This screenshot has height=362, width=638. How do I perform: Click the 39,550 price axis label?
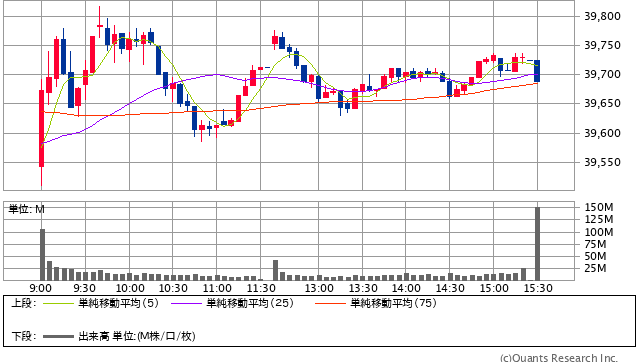coord(602,162)
